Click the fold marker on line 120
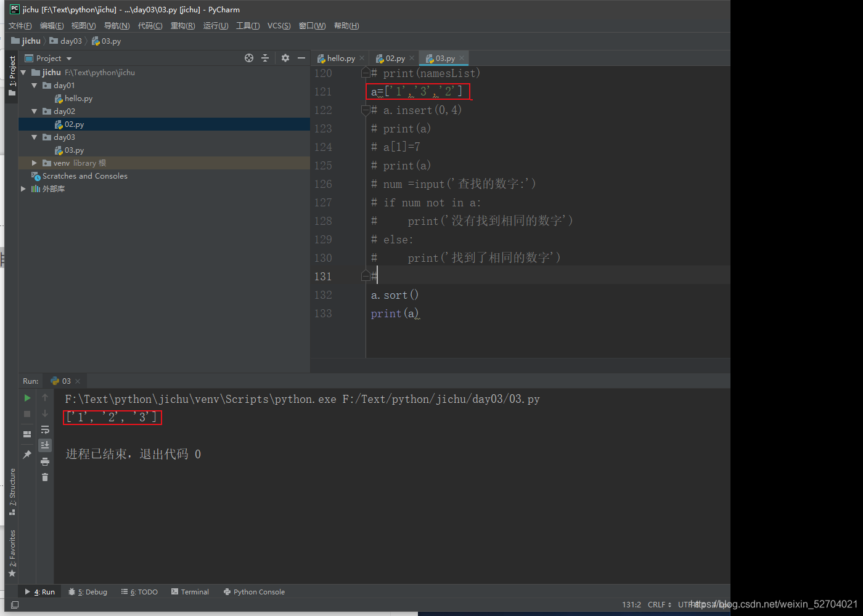 click(x=366, y=73)
